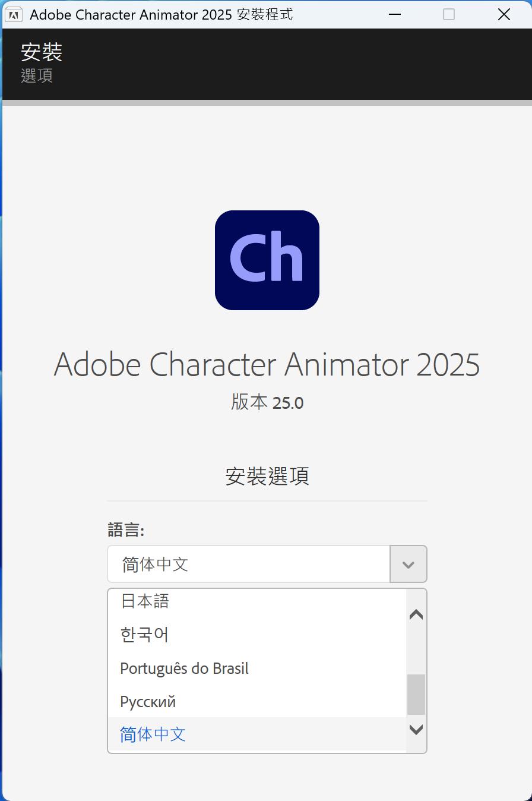
Task: Select Русский from the language options
Action: pyautogui.click(x=148, y=702)
